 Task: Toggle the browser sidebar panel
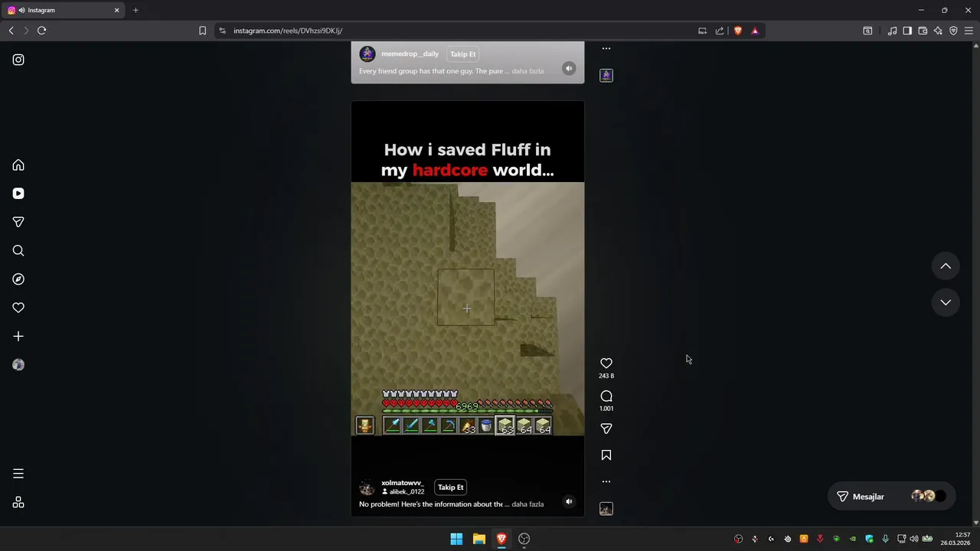coord(907,31)
